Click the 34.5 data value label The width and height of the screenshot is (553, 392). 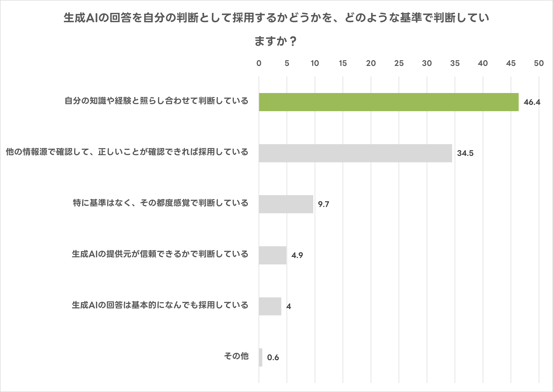pos(465,153)
